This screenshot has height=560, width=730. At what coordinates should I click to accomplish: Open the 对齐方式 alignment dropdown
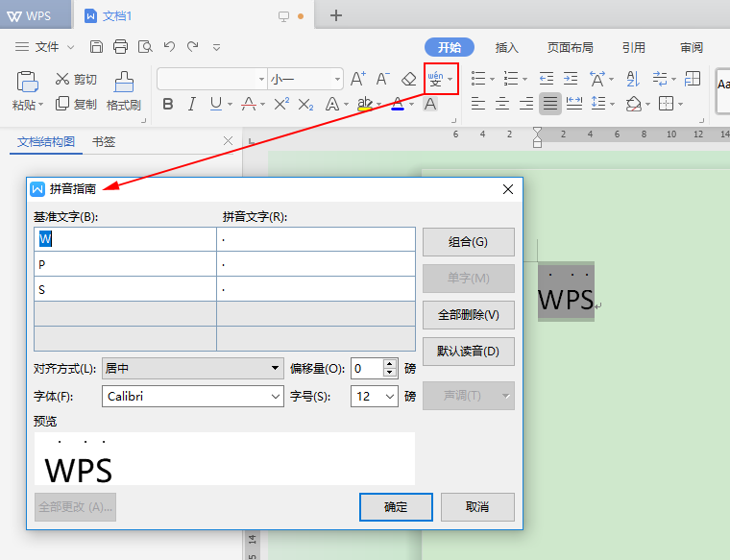[193, 368]
